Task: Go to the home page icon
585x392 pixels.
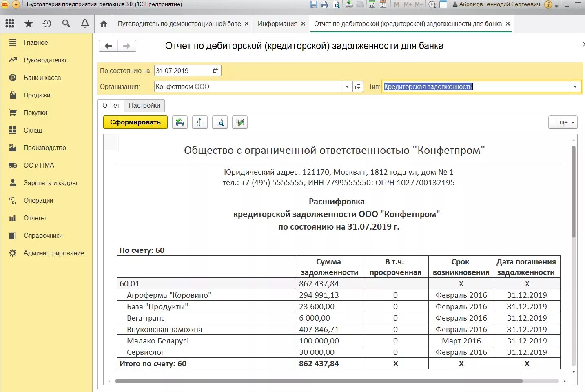Action: click(104, 24)
